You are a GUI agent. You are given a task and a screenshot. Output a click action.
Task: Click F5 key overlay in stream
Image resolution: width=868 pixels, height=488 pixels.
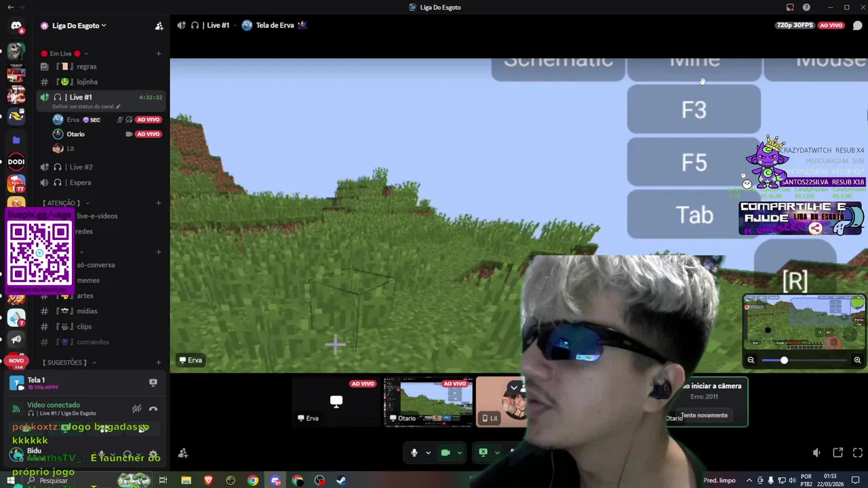click(x=694, y=162)
